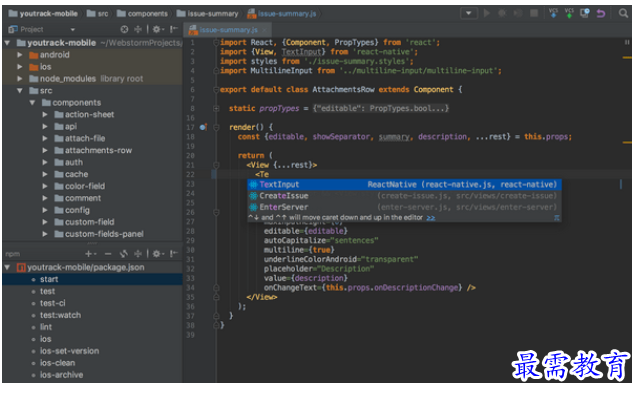Collapse the youtrack-mobile project root
This screenshot has height=397, width=636.
[x=7, y=43]
